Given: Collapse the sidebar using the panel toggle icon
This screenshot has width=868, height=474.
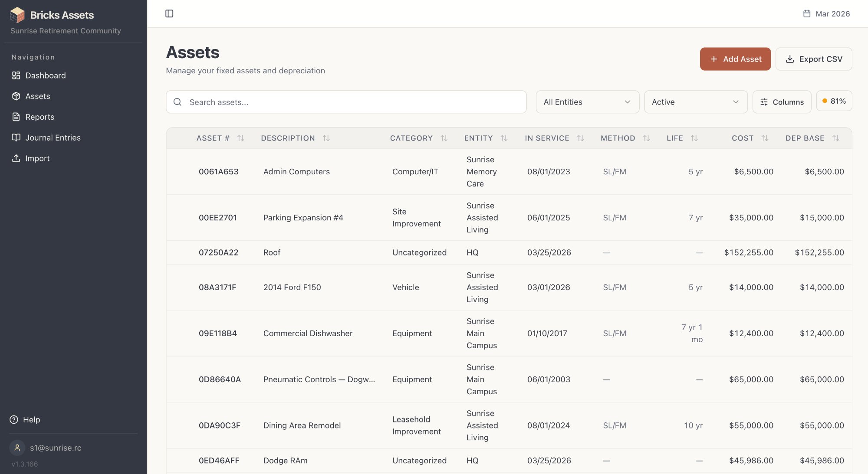Looking at the screenshot, I should [169, 13].
